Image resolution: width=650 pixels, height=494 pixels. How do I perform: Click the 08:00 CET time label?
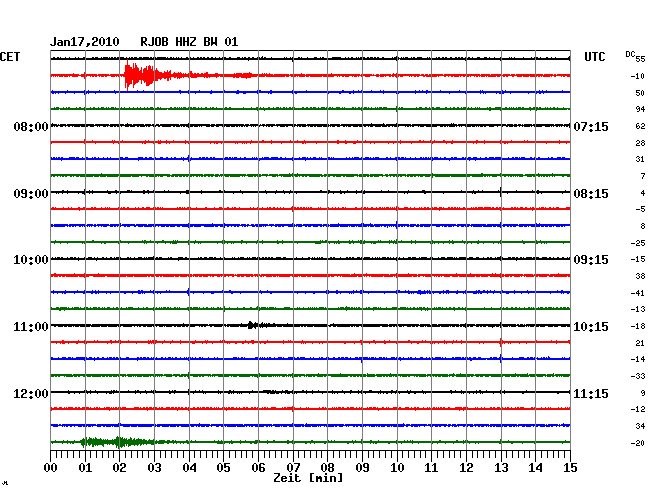point(31,126)
